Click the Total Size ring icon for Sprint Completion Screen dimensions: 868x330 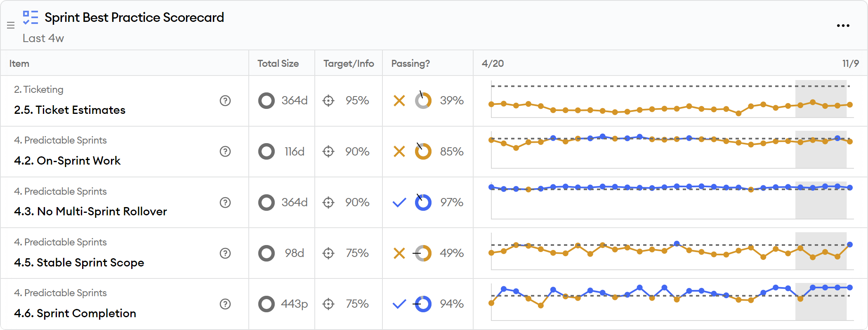266,304
